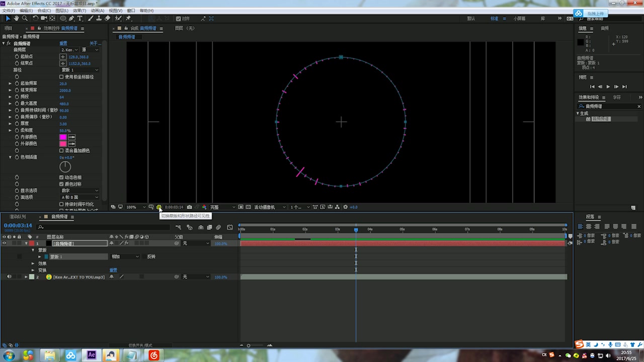Enable use polar path checkbox
Screen dimensions: 644x362
point(61,77)
